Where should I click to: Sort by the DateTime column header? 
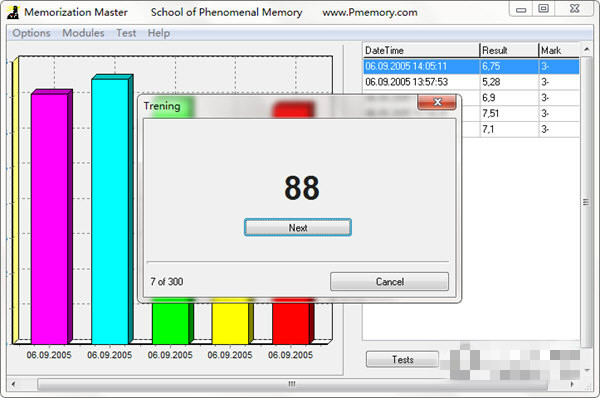pos(421,51)
